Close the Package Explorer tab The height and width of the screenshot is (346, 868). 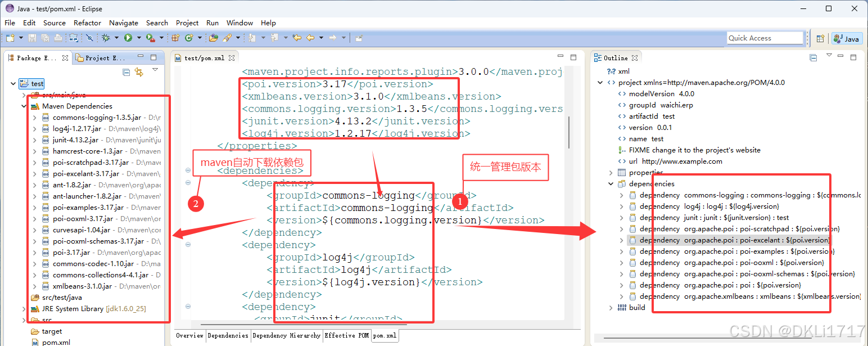tap(65, 57)
